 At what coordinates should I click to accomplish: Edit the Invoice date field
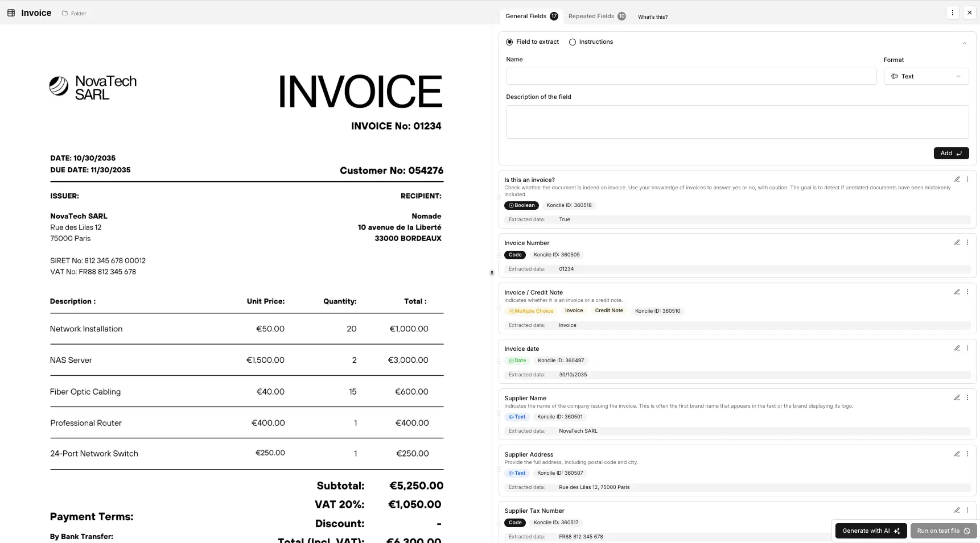957,348
